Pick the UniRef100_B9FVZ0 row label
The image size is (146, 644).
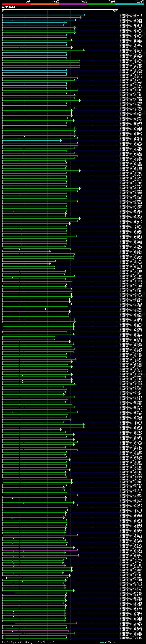[131, 256]
